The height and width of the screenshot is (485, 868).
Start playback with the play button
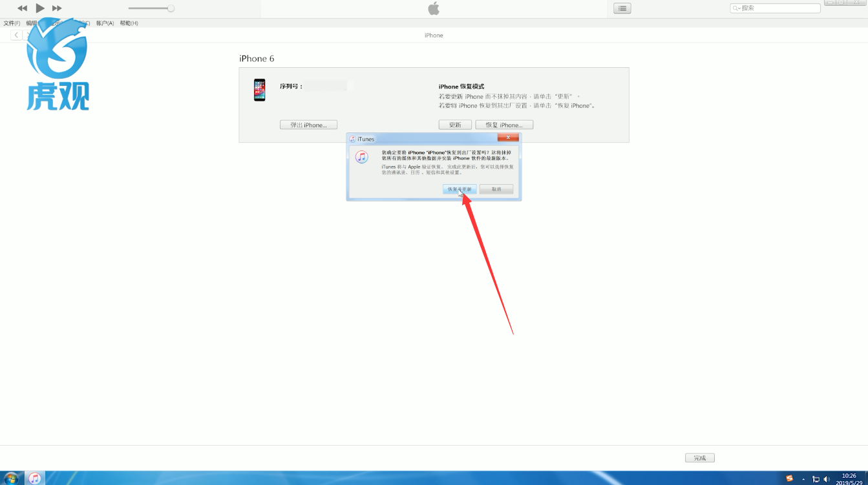pos(40,8)
